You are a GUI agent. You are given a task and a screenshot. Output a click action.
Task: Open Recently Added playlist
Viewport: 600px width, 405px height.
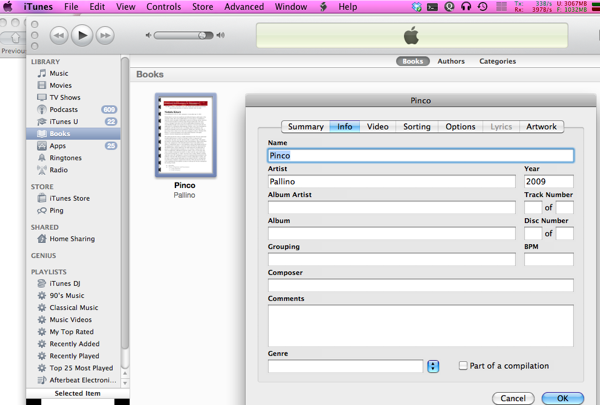coord(74,344)
